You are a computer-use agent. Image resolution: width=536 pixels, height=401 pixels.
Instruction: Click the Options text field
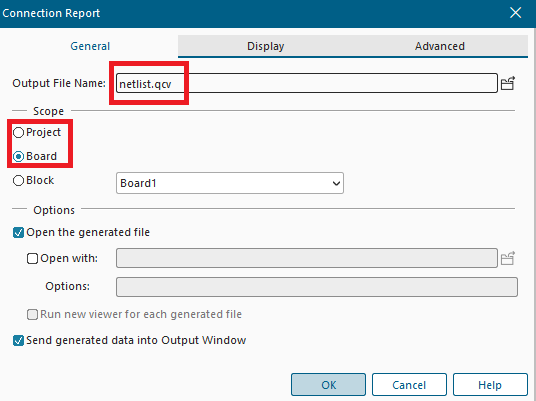pos(317,287)
